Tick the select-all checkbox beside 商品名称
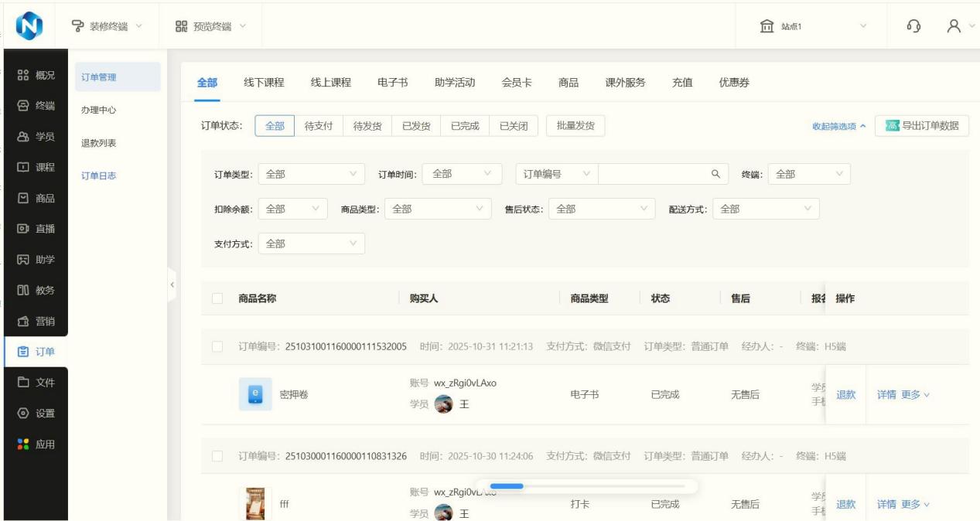The width and height of the screenshot is (980, 521). (x=217, y=298)
